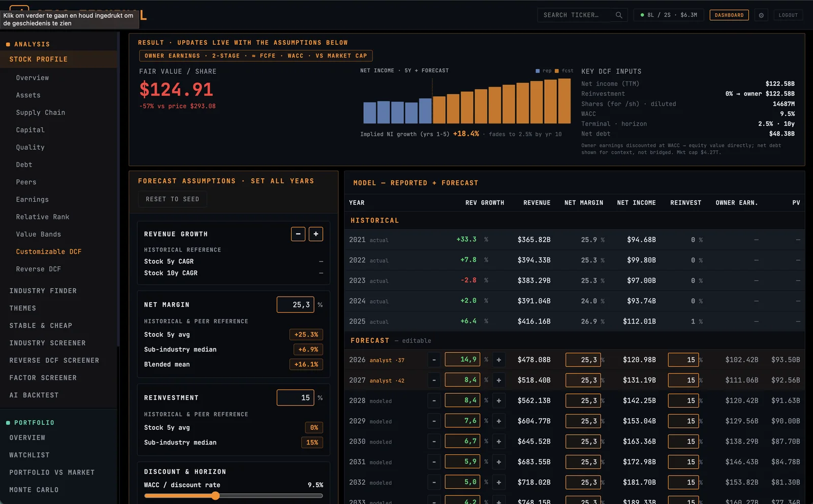Apply Stock 5y avg margin +25.3%

pos(306,335)
